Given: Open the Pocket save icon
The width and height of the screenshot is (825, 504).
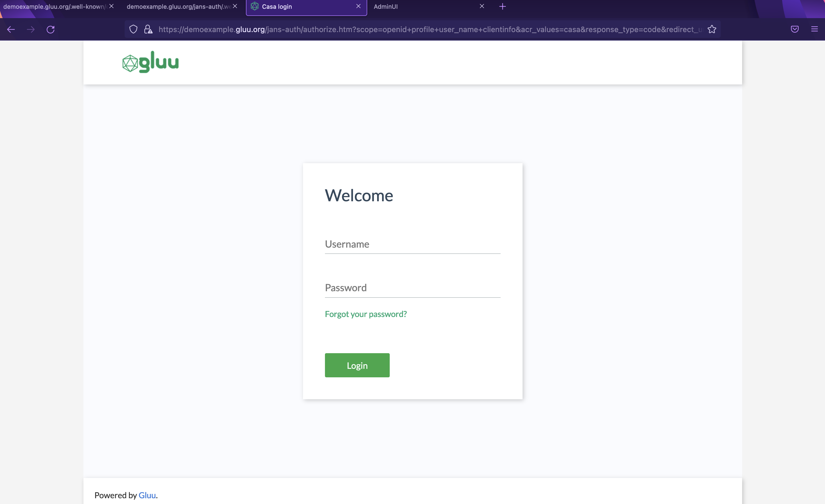Looking at the screenshot, I should [x=795, y=29].
